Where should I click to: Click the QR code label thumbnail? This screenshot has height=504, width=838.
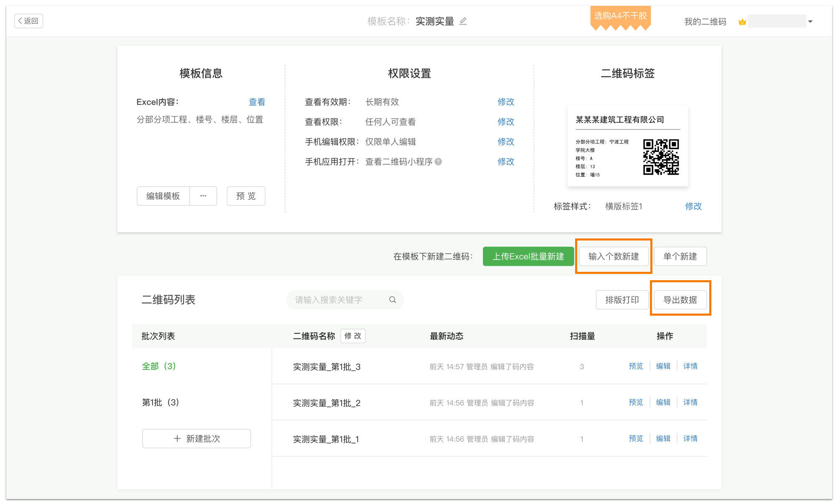[627, 147]
